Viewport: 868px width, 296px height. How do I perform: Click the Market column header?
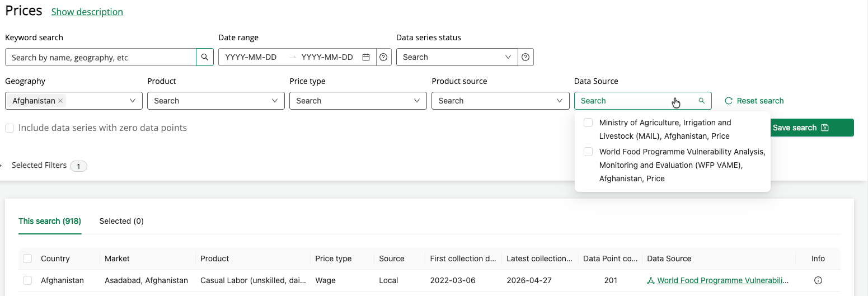point(117,259)
